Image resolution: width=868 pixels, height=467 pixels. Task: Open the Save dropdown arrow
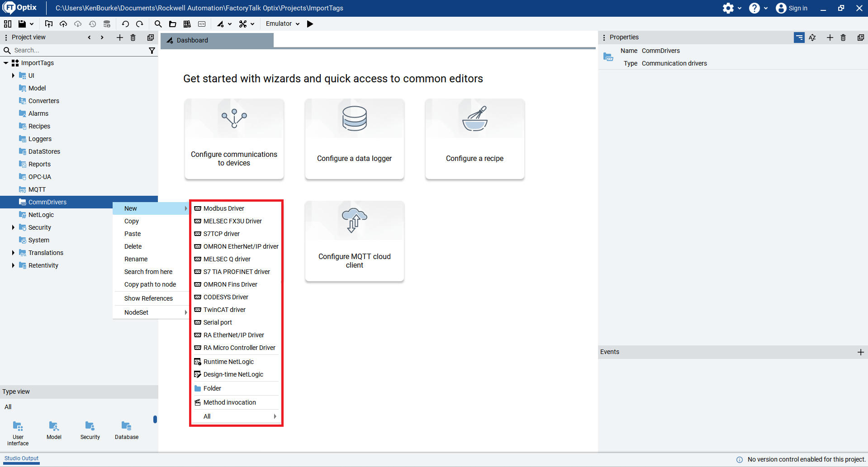point(32,24)
